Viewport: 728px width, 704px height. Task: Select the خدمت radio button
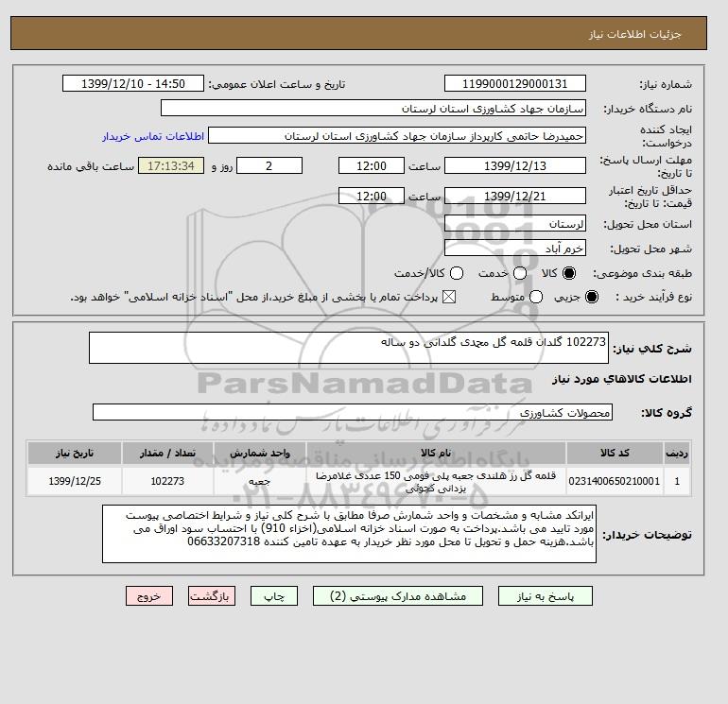520,273
